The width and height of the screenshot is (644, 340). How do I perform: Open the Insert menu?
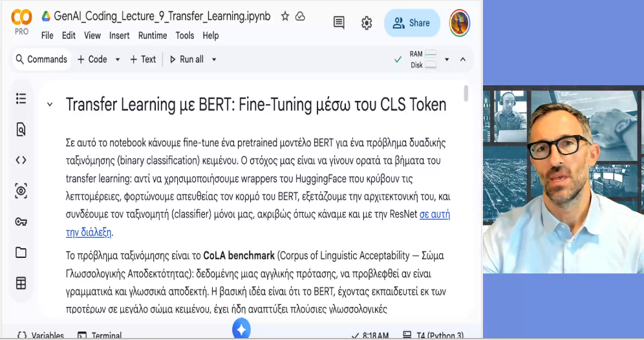pos(119,36)
